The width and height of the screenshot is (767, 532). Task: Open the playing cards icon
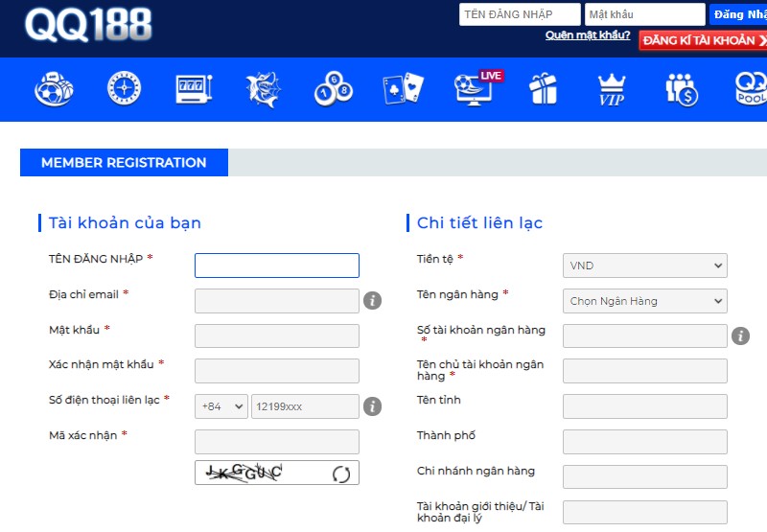coord(403,89)
